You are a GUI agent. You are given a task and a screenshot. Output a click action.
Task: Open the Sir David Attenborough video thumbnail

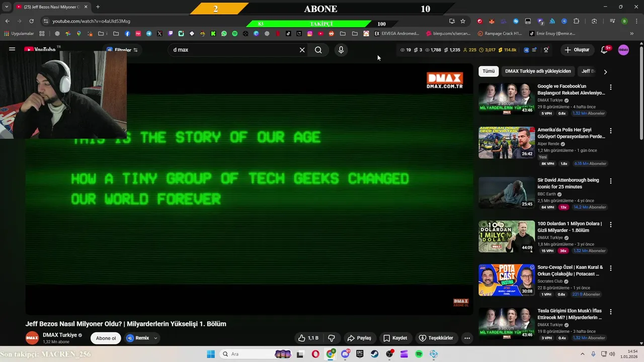(x=507, y=193)
